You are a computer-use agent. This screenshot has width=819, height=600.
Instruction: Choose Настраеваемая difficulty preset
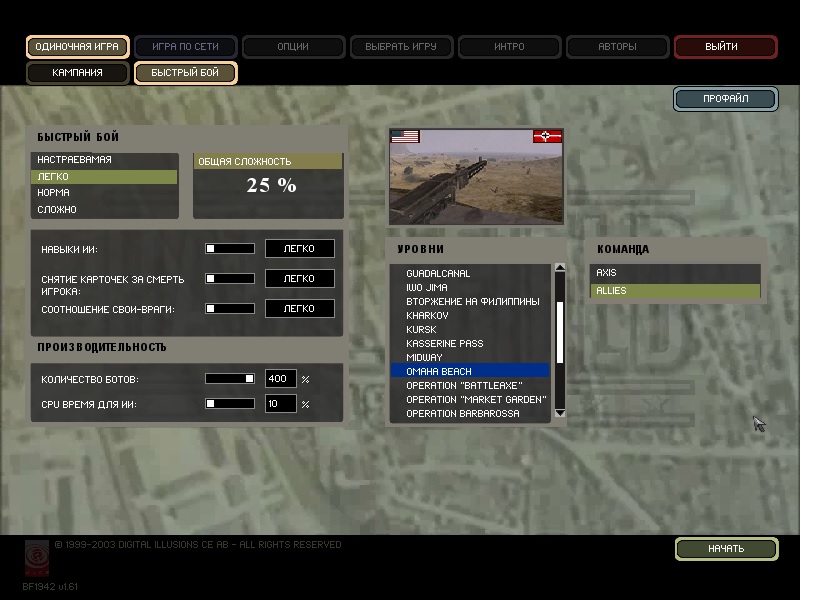click(x=104, y=160)
